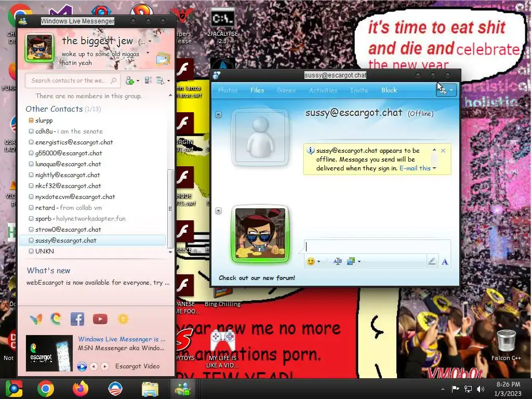Open the Activities tab in chat

323,90
